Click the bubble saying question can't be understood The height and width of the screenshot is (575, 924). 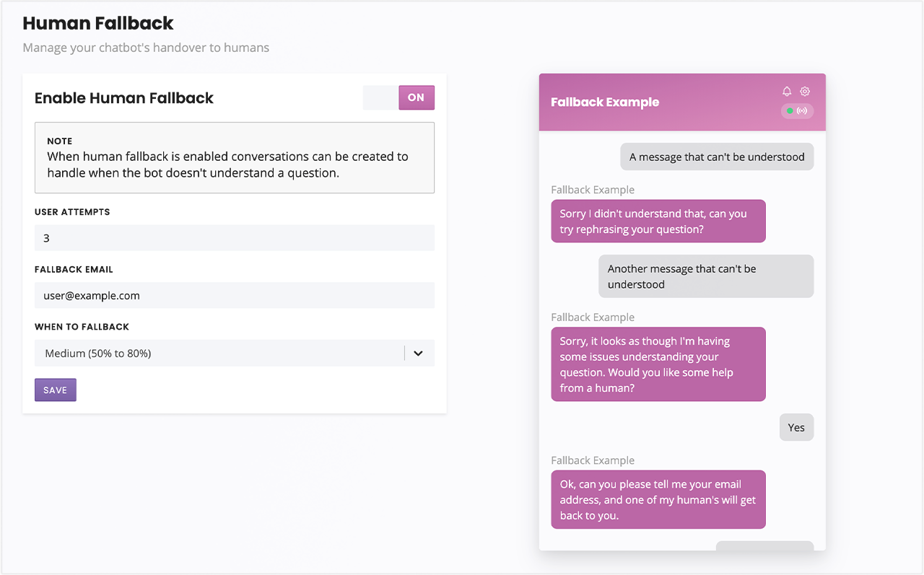tap(716, 157)
